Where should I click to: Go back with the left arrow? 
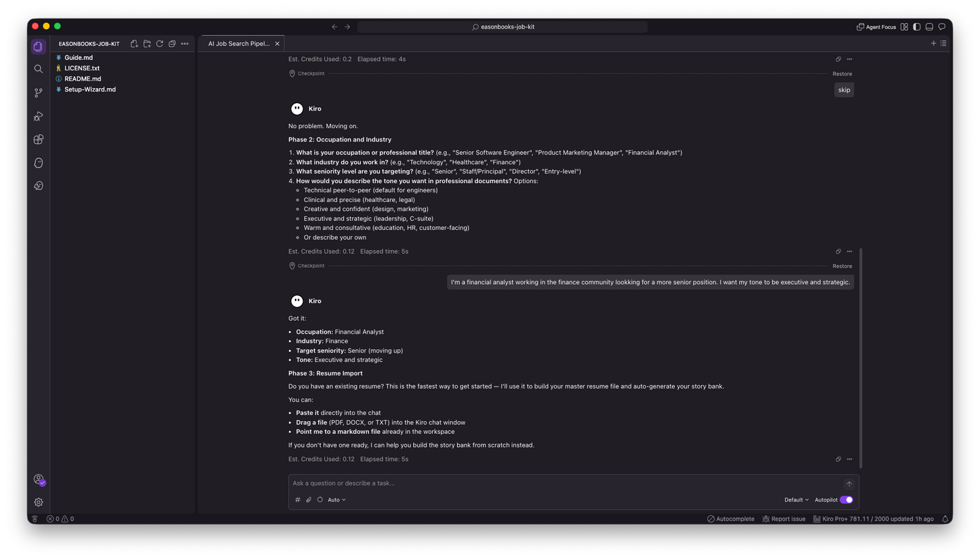pyautogui.click(x=334, y=27)
